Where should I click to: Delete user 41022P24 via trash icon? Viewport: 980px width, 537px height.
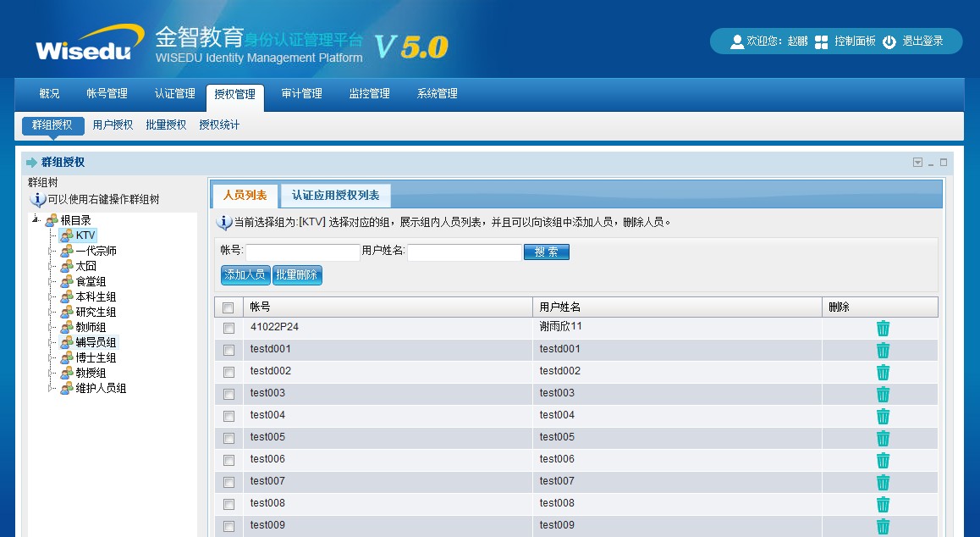(x=883, y=329)
